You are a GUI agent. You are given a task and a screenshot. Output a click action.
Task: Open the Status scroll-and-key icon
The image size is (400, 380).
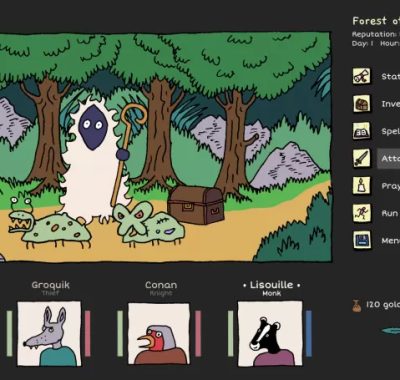point(362,76)
